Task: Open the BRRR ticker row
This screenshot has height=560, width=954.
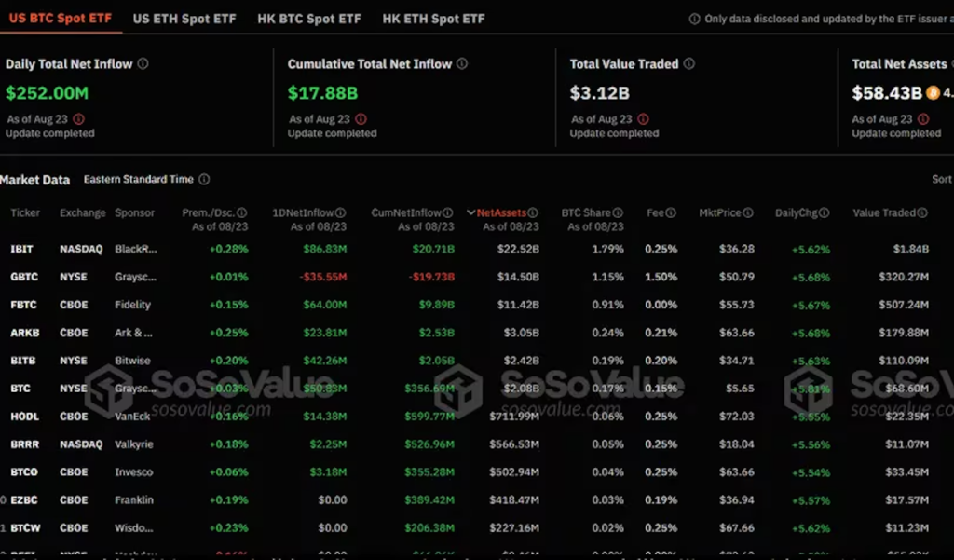Action: [477, 444]
